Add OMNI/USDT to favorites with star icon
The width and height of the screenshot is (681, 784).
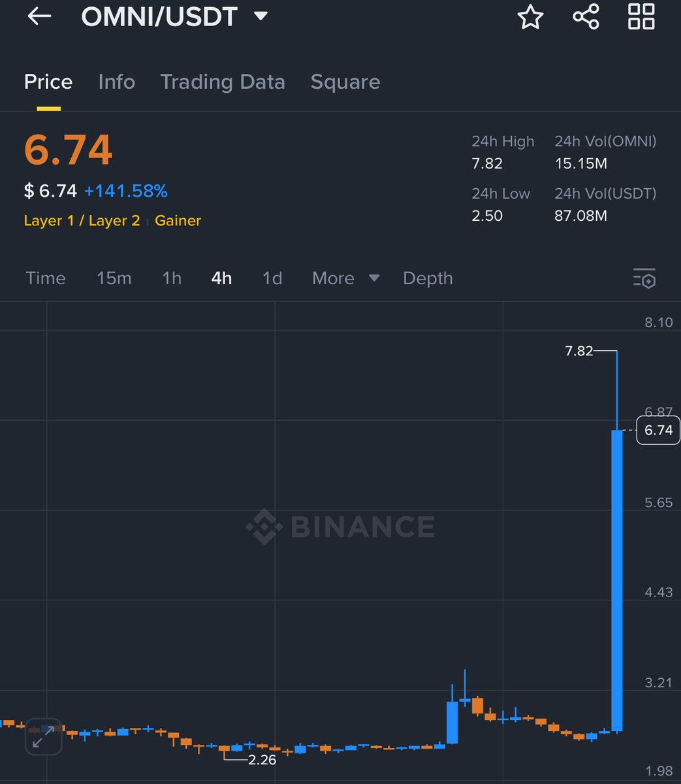(x=530, y=16)
